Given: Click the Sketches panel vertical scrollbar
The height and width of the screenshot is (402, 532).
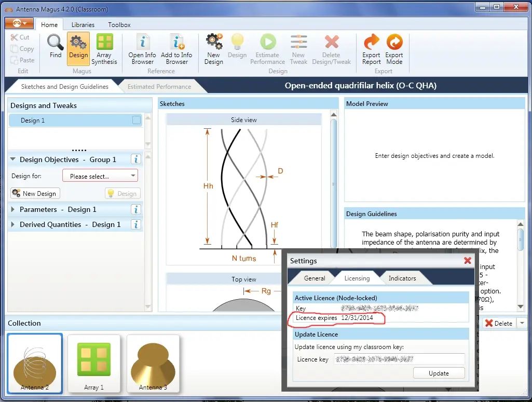Looking at the screenshot, I should (x=334, y=183).
